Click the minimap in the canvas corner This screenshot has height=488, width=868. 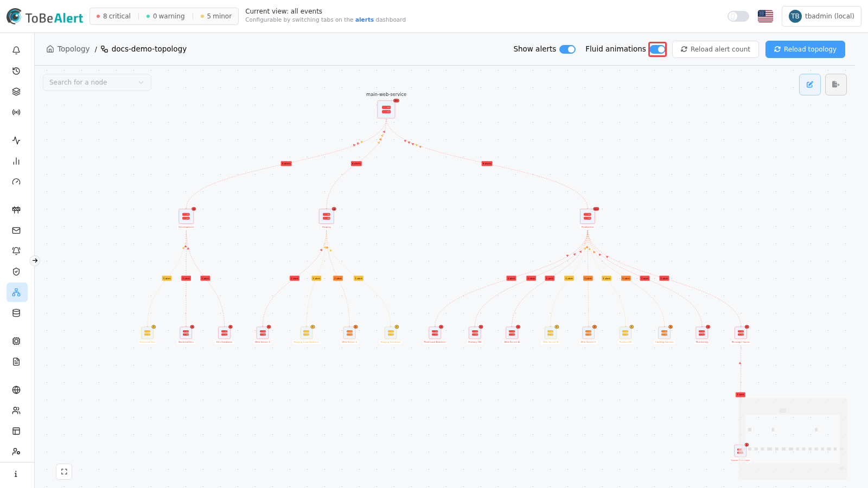[793, 439]
